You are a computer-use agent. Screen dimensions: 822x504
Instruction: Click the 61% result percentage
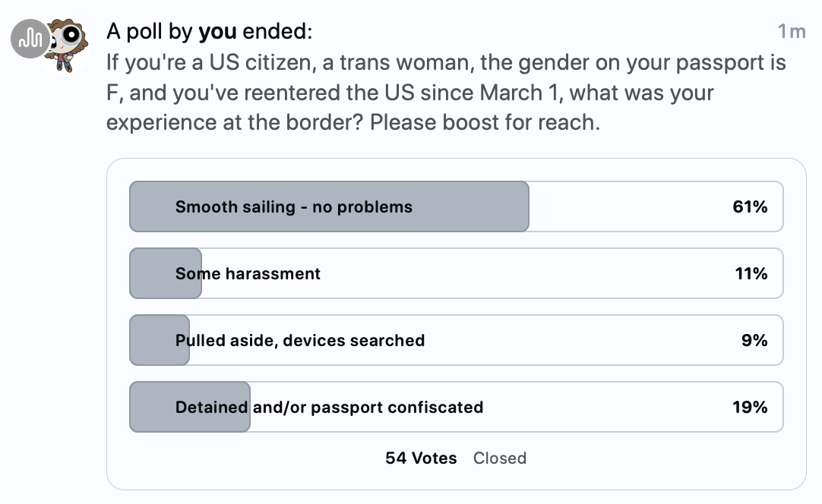(750, 206)
